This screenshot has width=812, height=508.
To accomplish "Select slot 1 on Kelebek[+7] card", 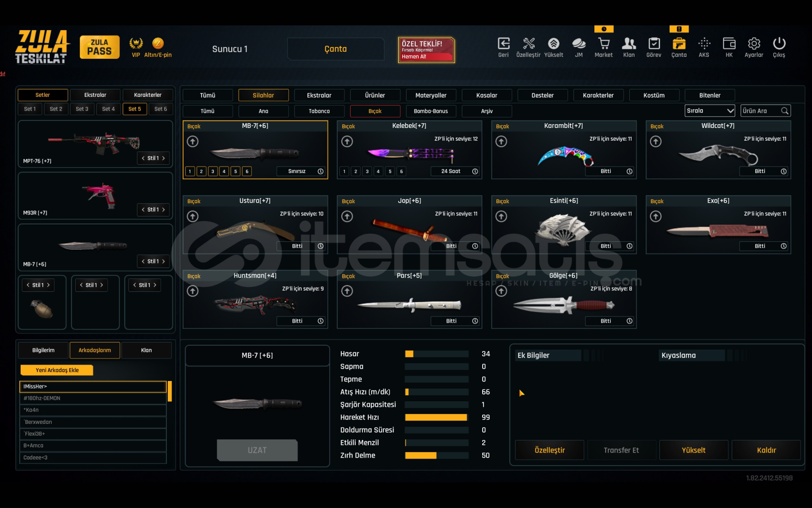I will 344,171.
